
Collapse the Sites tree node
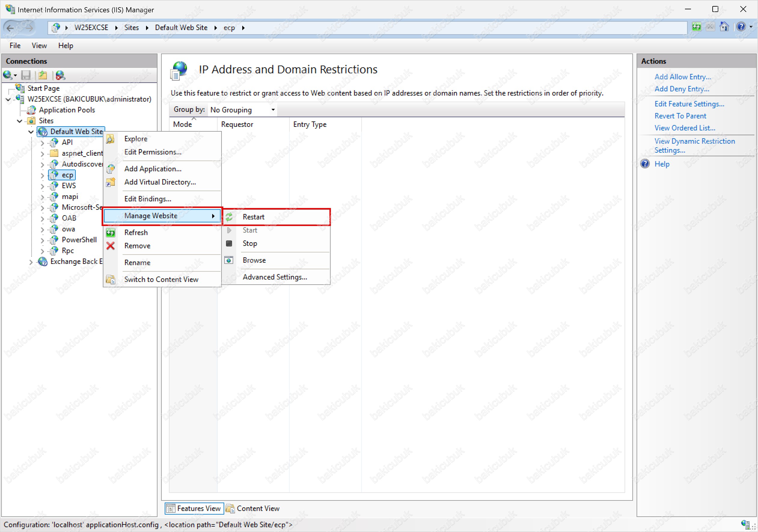20,121
